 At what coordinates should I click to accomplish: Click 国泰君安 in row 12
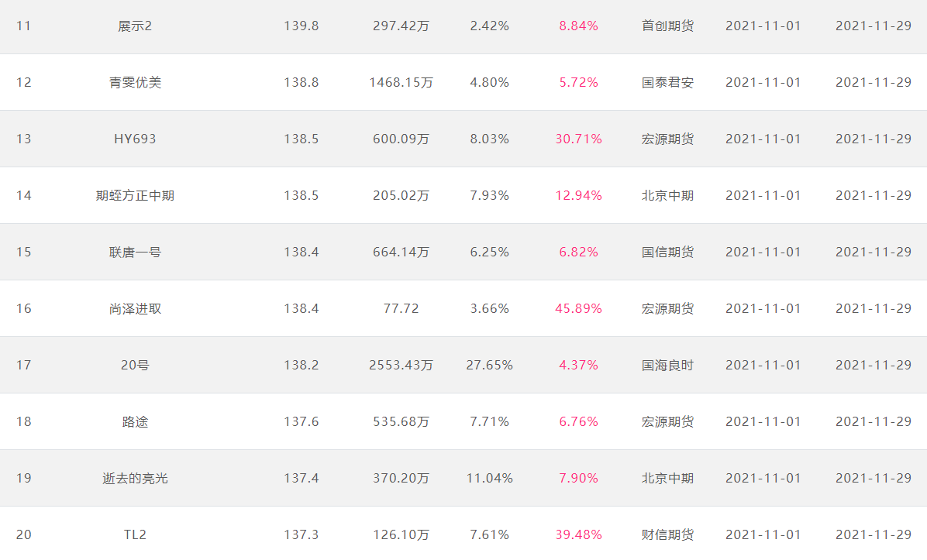click(667, 83)
